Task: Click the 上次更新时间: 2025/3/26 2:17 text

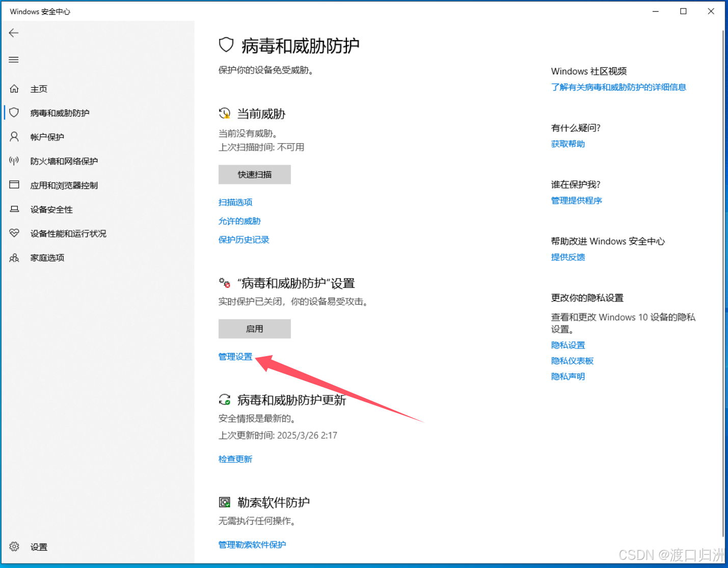Action: pos(278,436)
